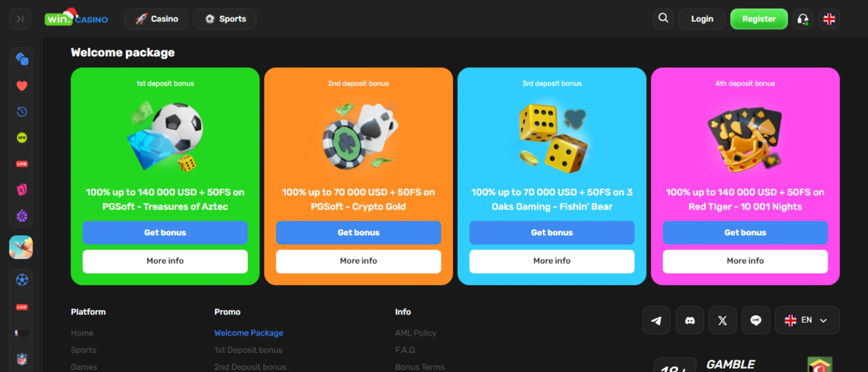Open the Telegram social icon

tap(656, 320)
